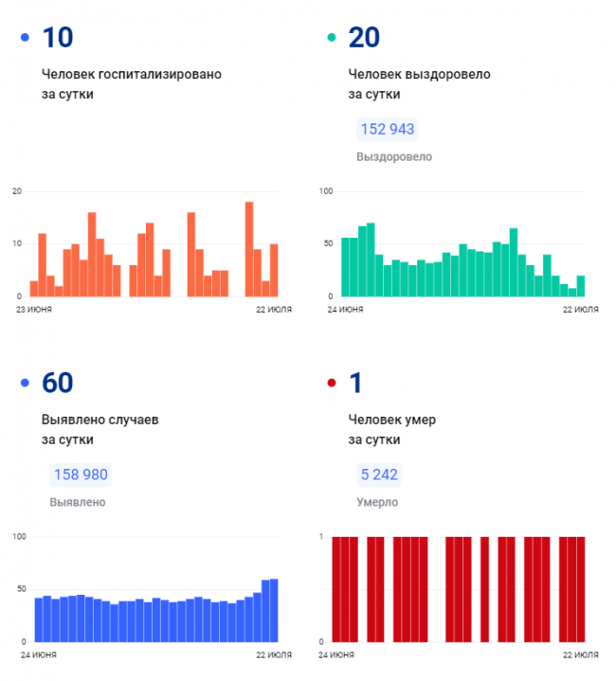
Task: Click the blue dot beside number 10
Action: click(25, 38)
